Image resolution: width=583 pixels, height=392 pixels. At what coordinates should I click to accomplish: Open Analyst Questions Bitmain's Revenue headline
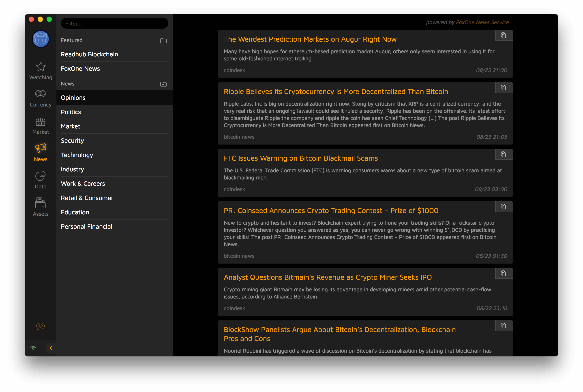(x=328, y=277)
